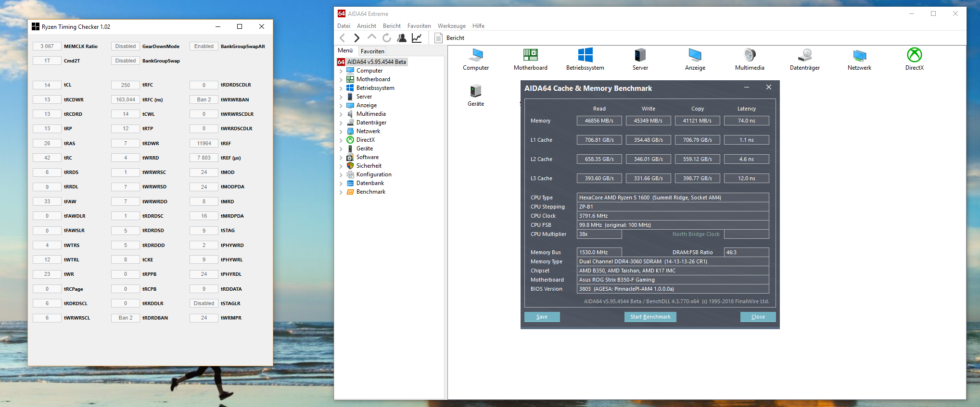980x407 pixels.
Task: Open the Hilfe menu
Action: coord(478,26)
